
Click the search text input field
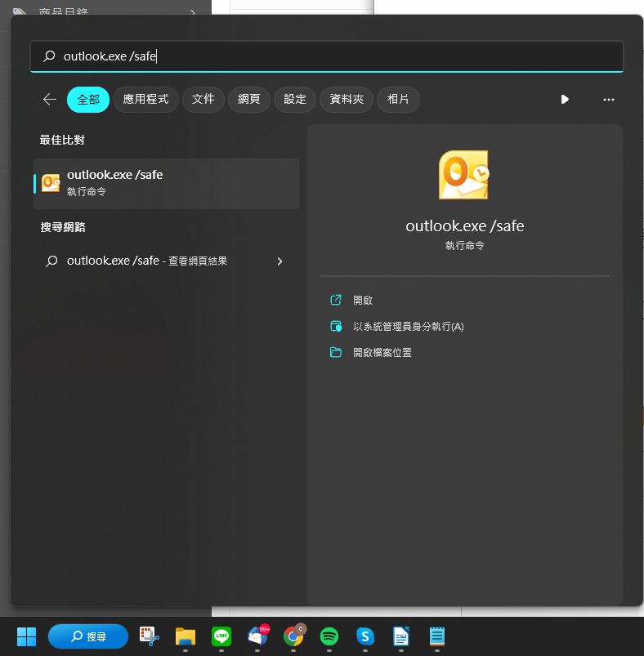click(x=327, y=56)
